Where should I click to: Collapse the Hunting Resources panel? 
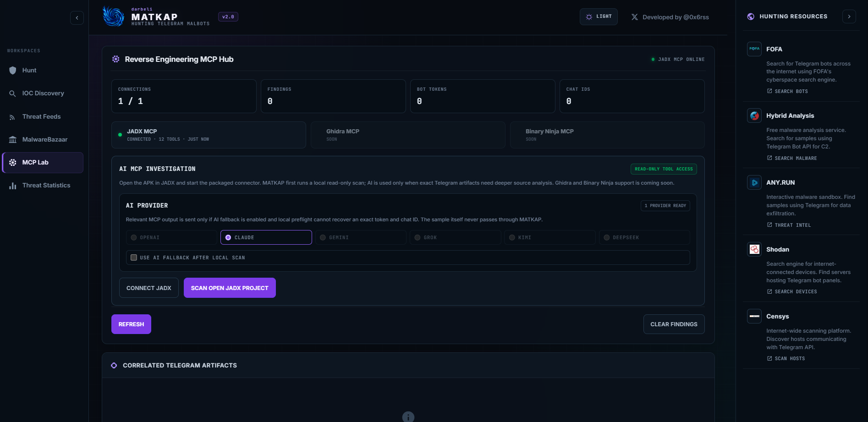[x=849, y=16]
